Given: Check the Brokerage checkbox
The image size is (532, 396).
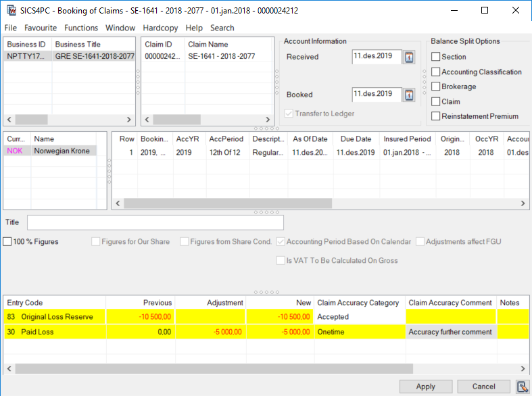Looking at the screenshot, I should [x=436, y=86].
